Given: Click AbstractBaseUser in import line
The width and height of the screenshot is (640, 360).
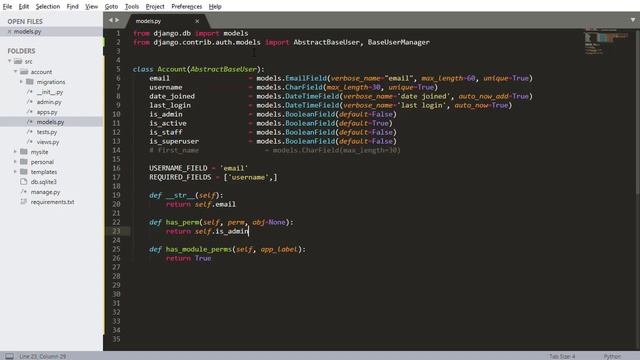Looking at the screenshot, I should pyautogui.click(x=327, y=42).
